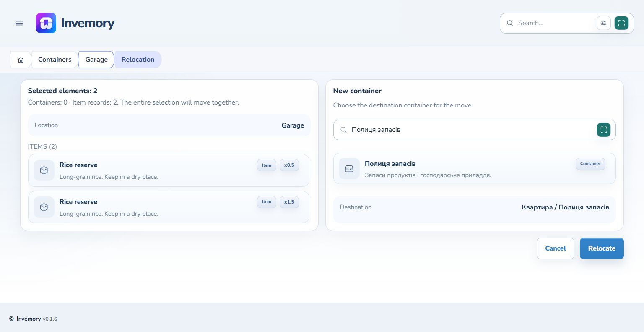
Task: Open Garage breadcrumb
Action: point(96,60)
